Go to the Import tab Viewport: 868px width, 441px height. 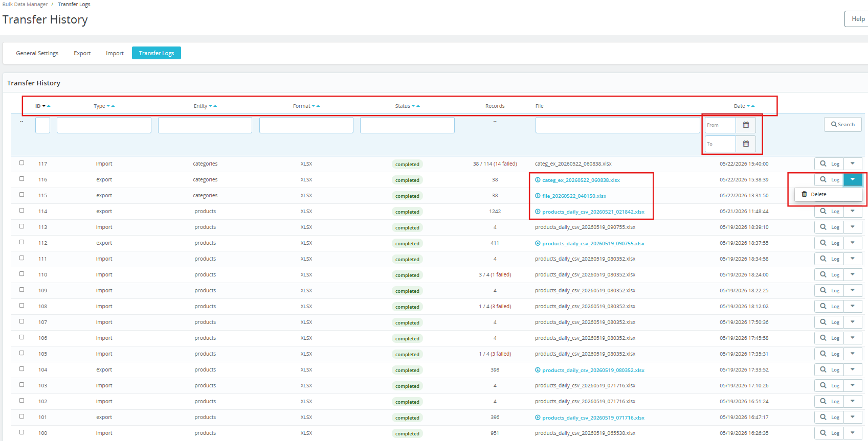click(x=115, y=53)
